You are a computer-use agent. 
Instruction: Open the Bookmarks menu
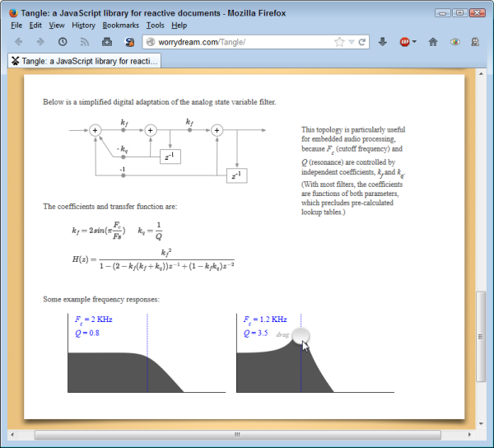[121, 26]
